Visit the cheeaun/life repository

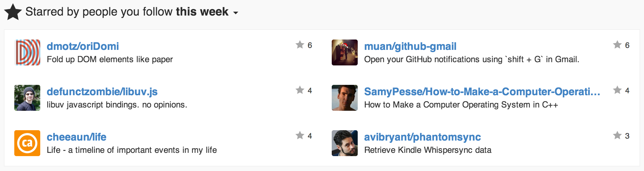tap(76, 137)
